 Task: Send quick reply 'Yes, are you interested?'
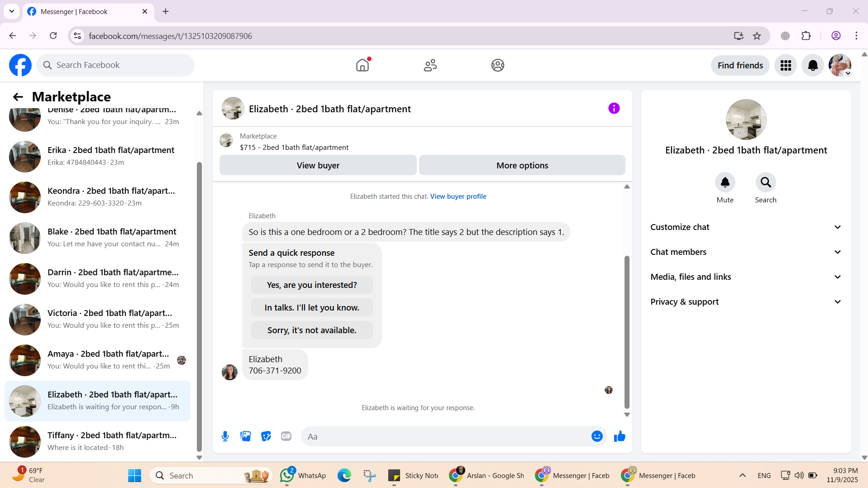(x=312, y=285)
